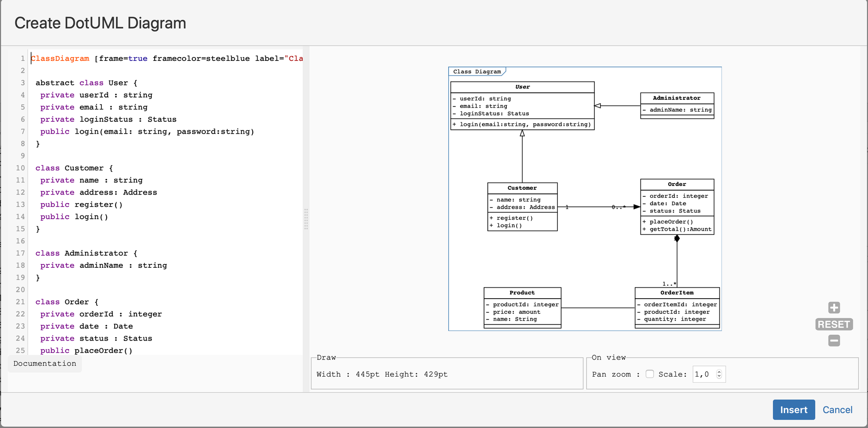This screenshot has height=428, width=868.
Task: Click code line 'private adminName : string'
Action: 104,265
